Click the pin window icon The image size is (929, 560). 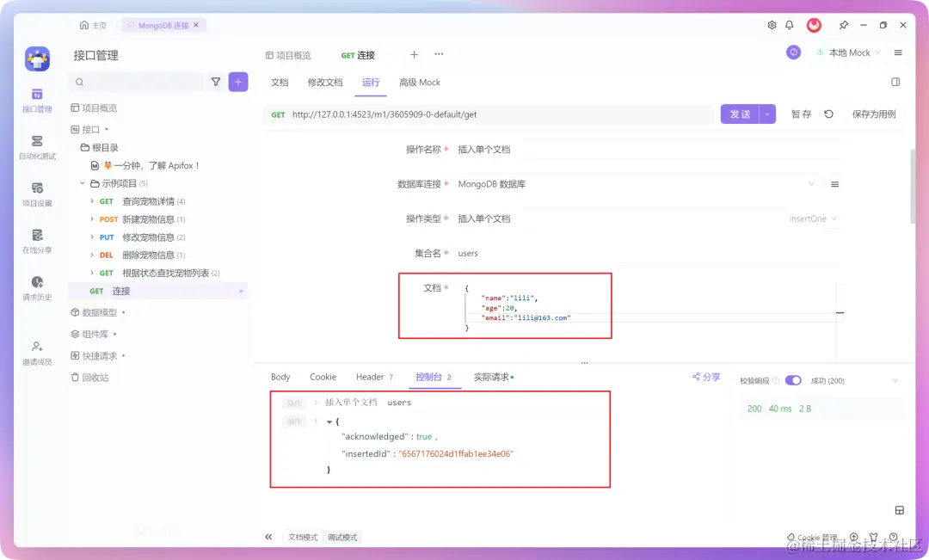click(843, 25)
